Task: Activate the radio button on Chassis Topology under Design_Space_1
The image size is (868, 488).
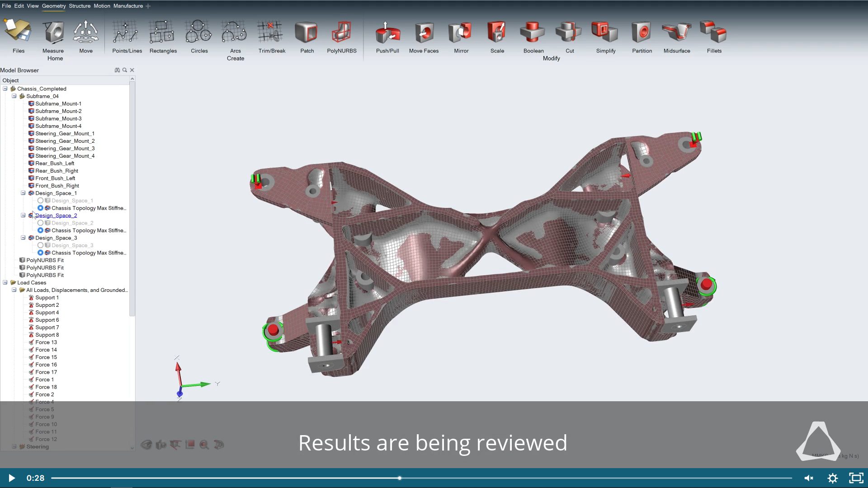Action: (x=41, y=208)
